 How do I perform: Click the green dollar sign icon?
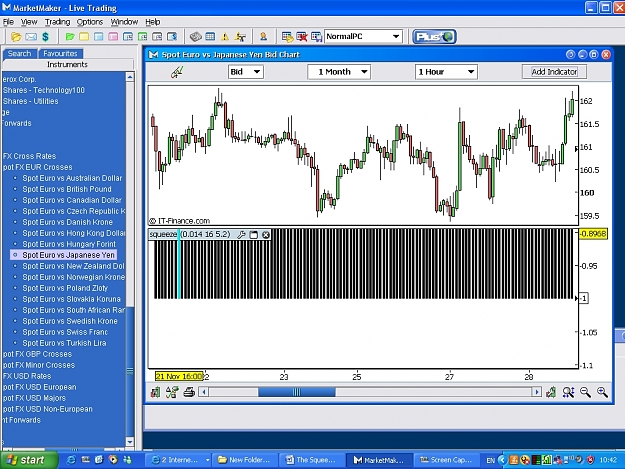pyautogui.click(x=45, y=37)
